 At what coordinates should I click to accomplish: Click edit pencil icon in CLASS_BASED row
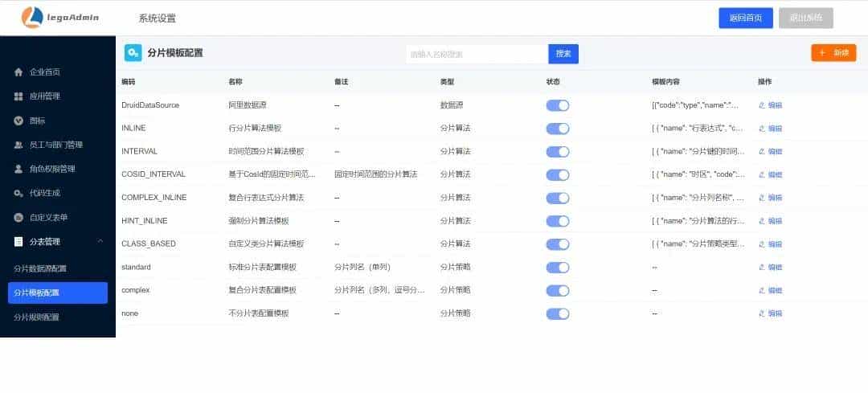pos(762,244)
